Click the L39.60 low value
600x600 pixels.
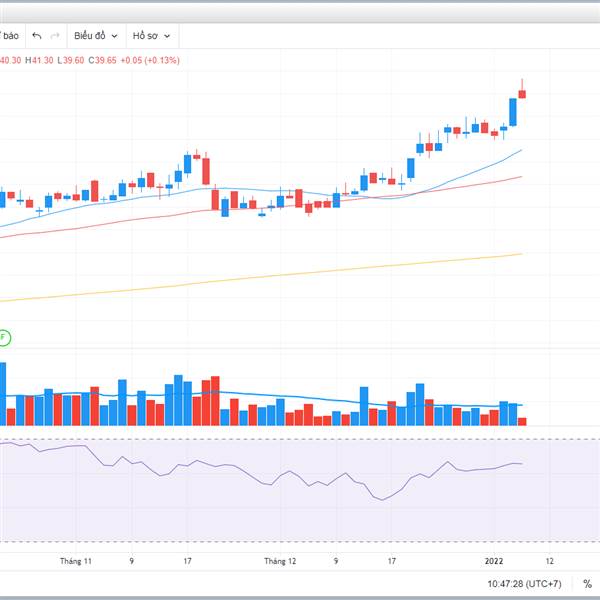coord(70,60)
